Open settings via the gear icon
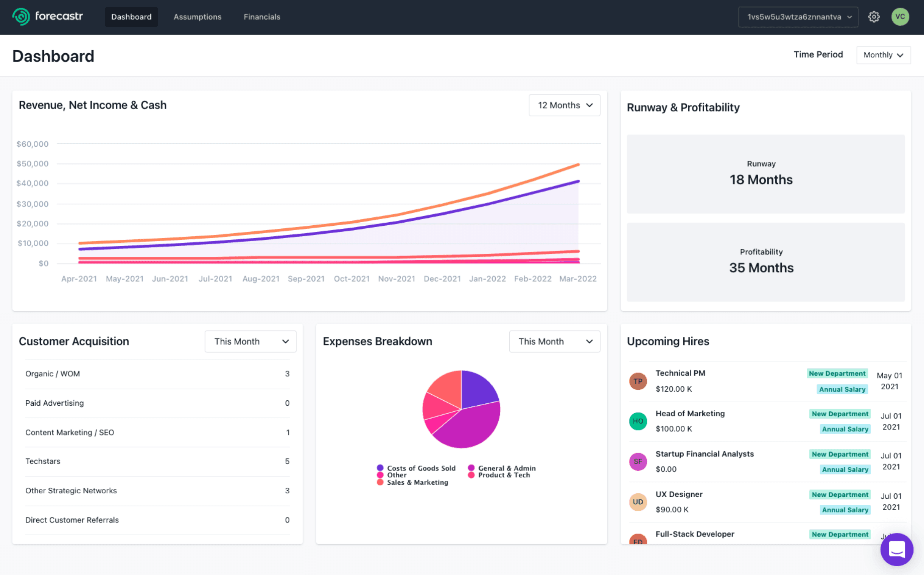This screenshot has height=575, width=924. pyautogui.click(x=874, y=17)
